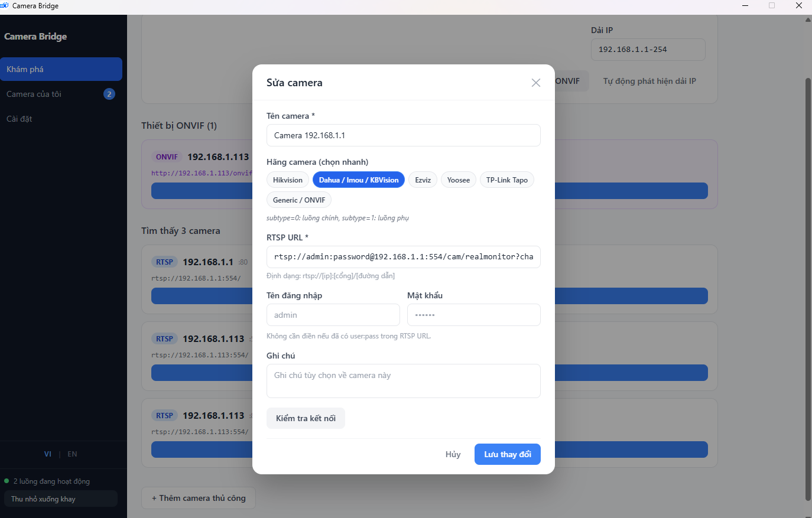
Task: Click the Camera Bridge app icon in title bar
Action: (x=4, y=6)
